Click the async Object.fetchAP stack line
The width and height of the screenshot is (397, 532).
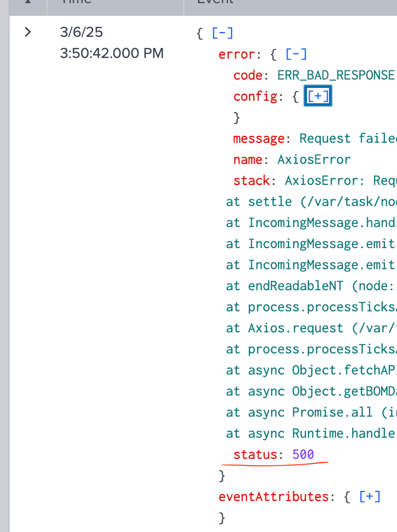(x=311, y=370)
